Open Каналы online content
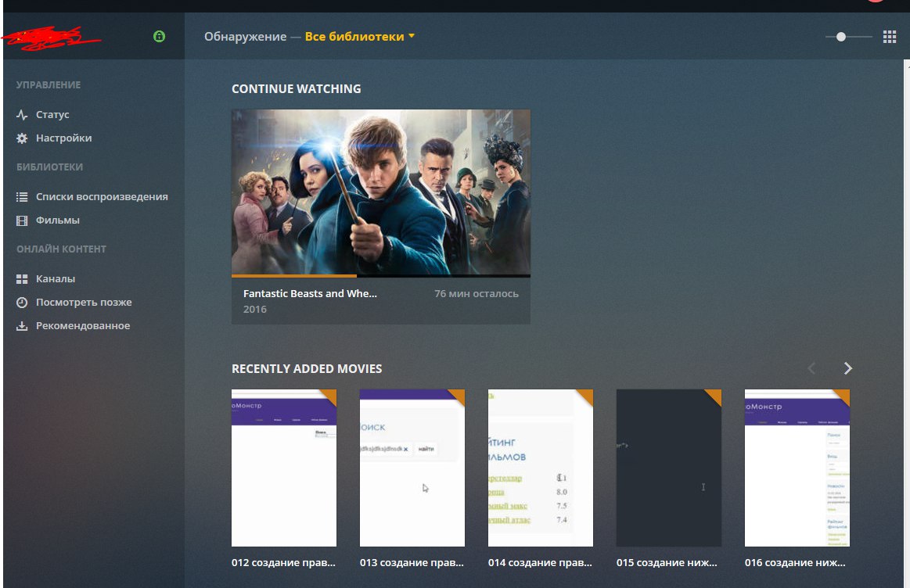The image size is (910, 588). [55, 279]
